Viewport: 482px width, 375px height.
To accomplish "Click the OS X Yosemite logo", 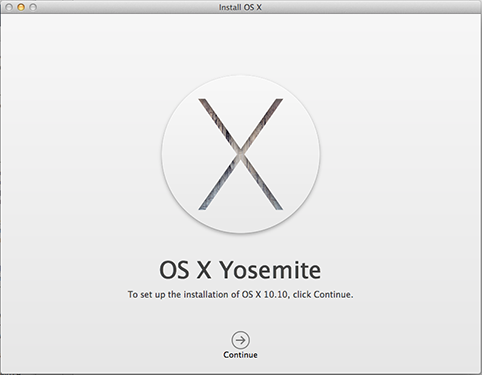I will pyautogui.click(x=241, y=154).
